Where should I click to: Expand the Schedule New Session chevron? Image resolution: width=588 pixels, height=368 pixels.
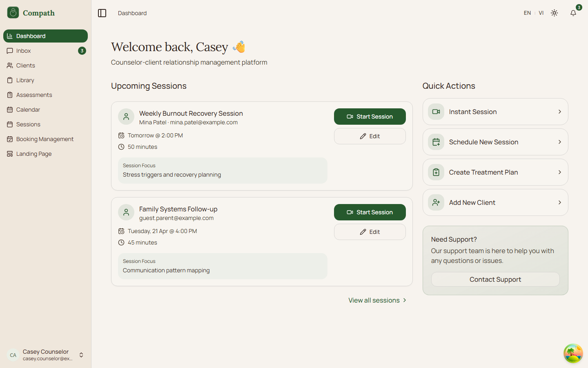[x=559, y=142]
